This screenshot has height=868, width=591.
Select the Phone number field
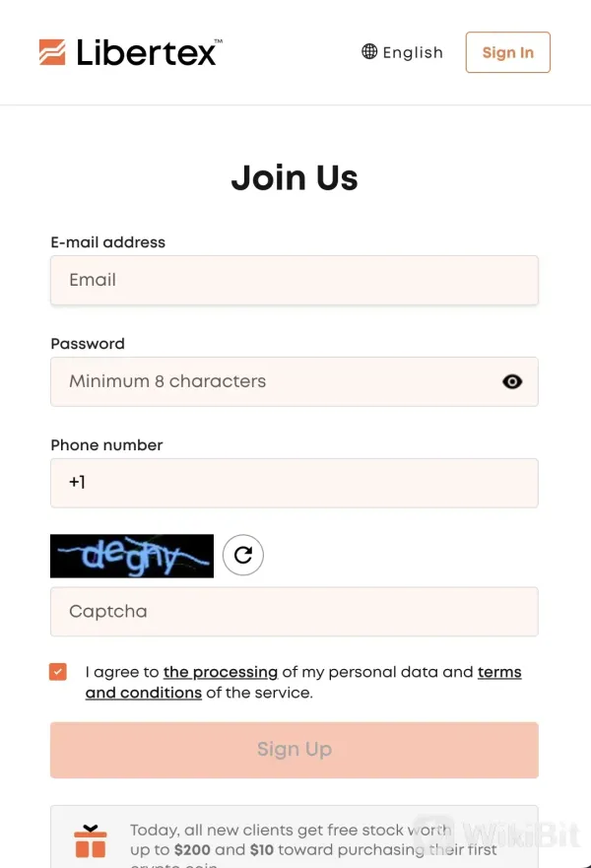point(294,483)
